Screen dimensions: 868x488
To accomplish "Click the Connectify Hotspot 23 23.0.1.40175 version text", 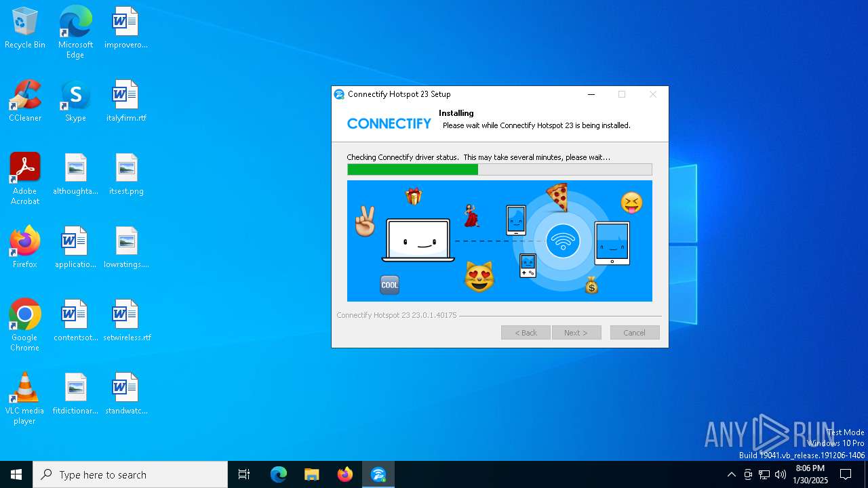I will tap(397, 315).
